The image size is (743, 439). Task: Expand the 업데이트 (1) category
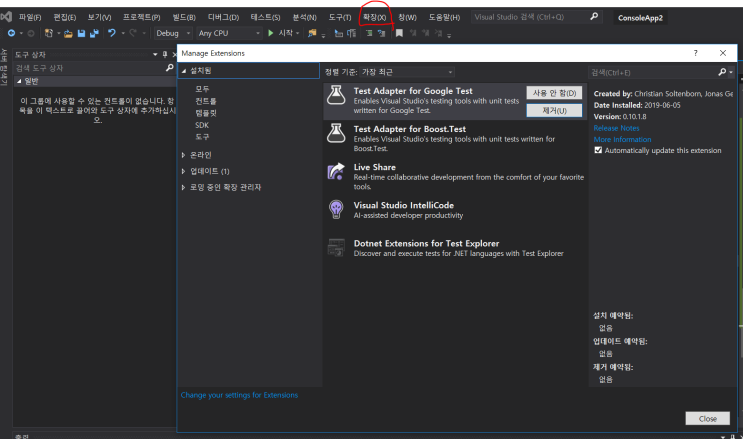pyautogui.click(x=183, y=171)
